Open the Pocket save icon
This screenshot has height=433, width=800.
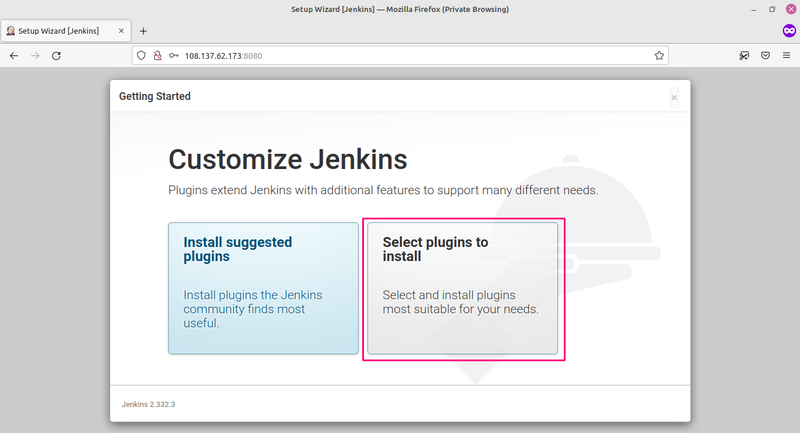pos(765,56)
